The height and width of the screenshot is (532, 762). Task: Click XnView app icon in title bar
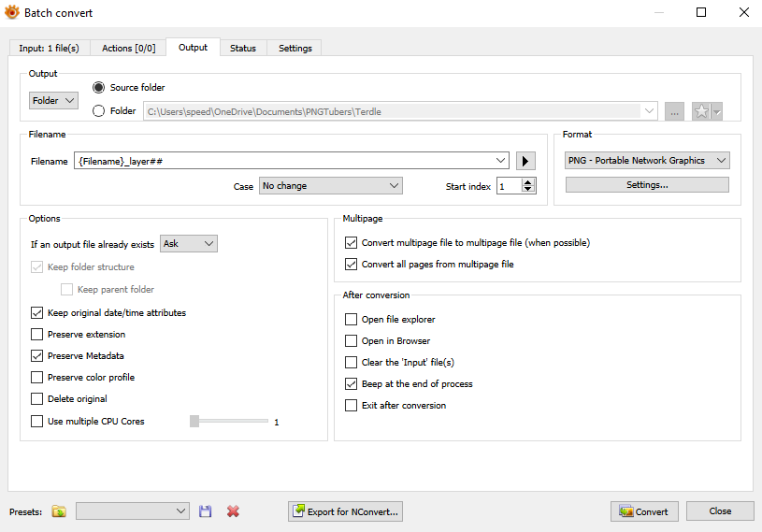point(12,13)
